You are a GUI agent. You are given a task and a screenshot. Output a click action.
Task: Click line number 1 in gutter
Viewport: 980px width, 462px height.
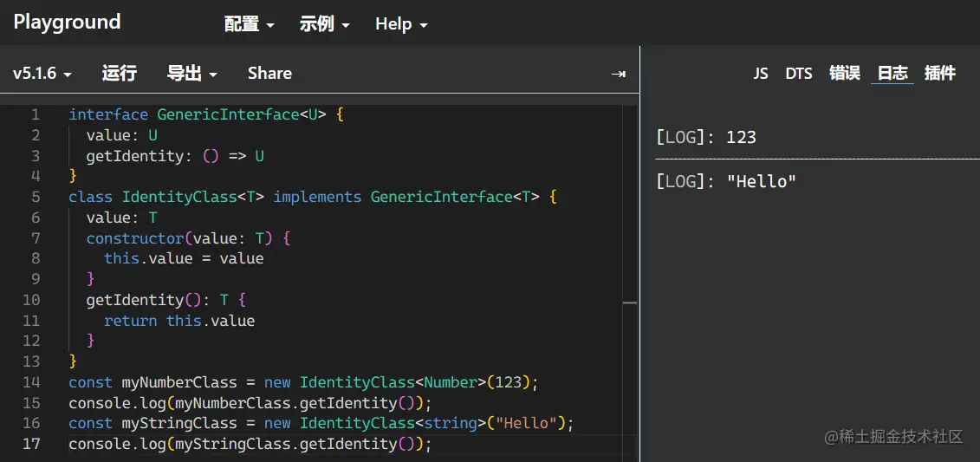click(x=35, y=114)
